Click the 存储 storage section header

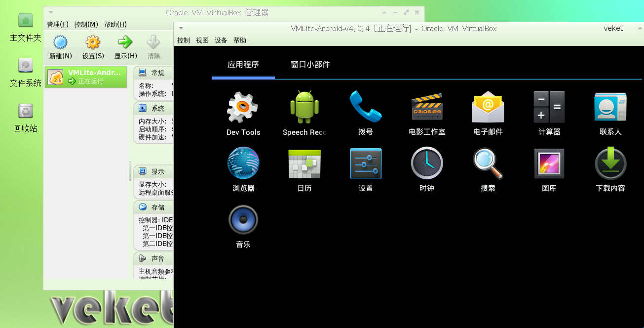click(153, 207)
